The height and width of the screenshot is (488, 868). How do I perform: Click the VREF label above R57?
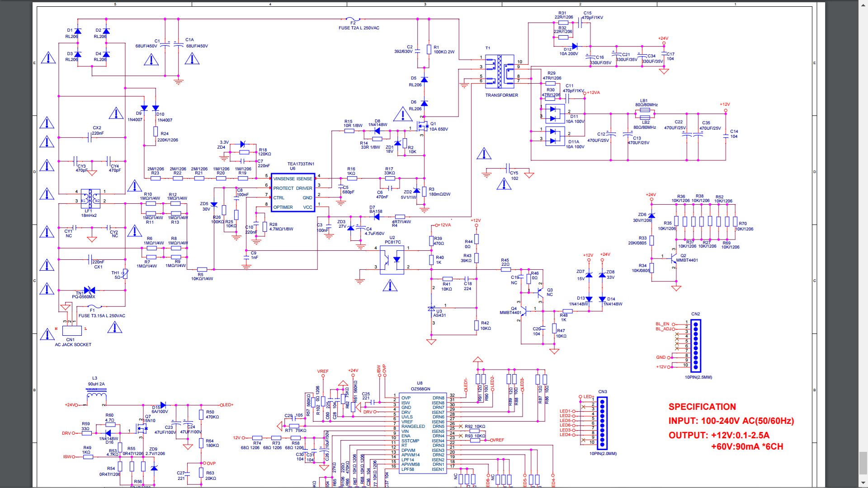click(x=323, y=371)
